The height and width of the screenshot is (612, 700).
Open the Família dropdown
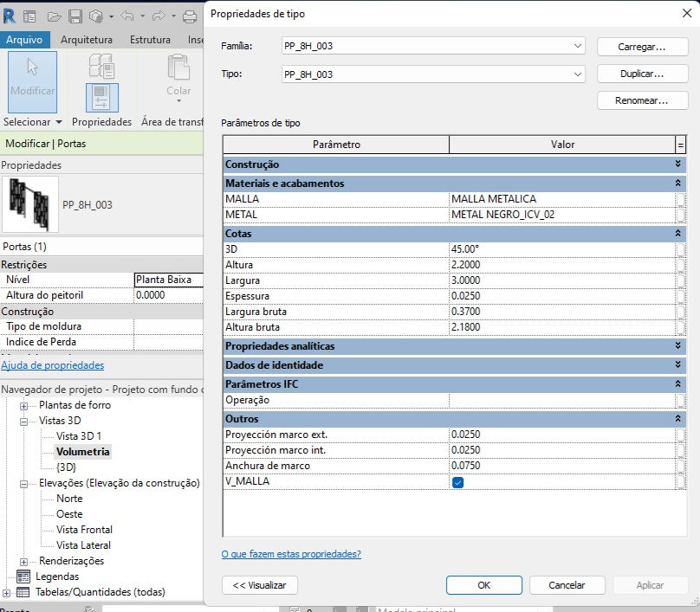pos(578,46)
